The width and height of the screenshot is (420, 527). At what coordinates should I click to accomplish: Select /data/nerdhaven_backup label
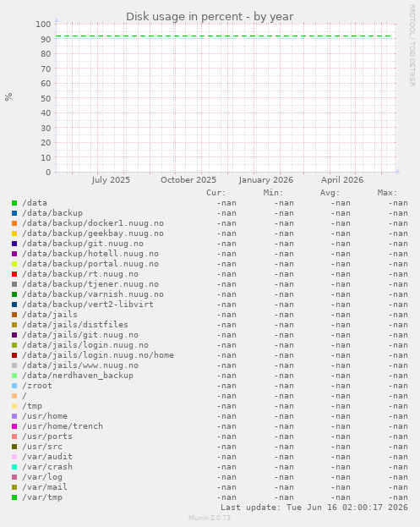point(78,376)
